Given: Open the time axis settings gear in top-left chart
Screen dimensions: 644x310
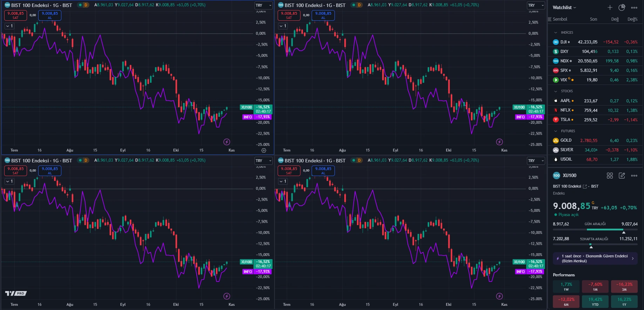Looking at the screenshot, I should tap(264, 150).
